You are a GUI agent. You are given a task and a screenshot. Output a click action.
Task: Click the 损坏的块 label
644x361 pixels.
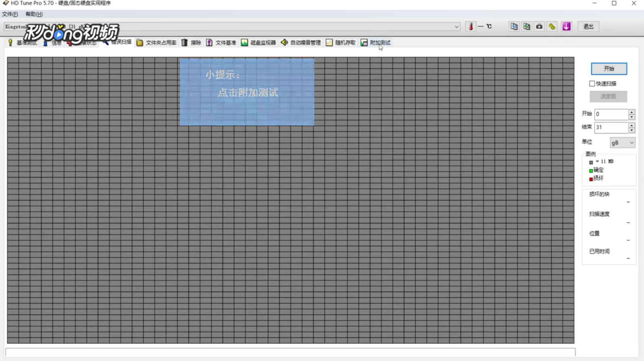pyautogui.click(x=599, y=194)
